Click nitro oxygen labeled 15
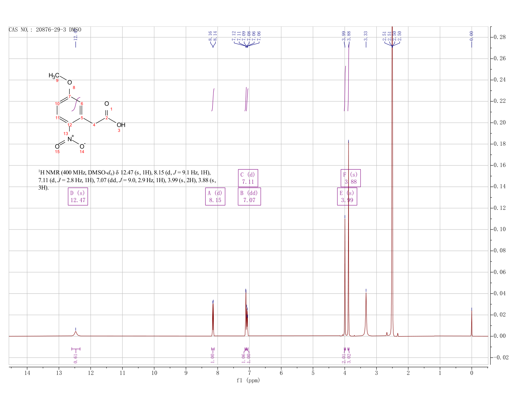 (57, 147)
